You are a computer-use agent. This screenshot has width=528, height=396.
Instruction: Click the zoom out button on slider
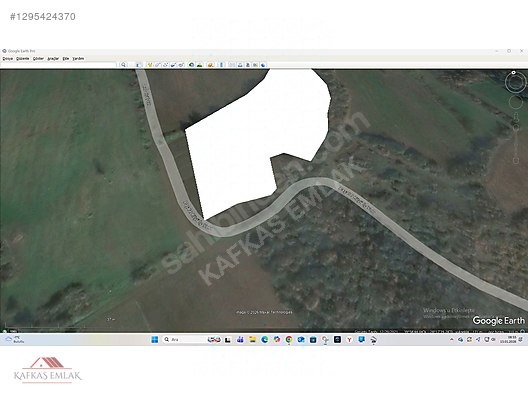click(x=516, y=161)
